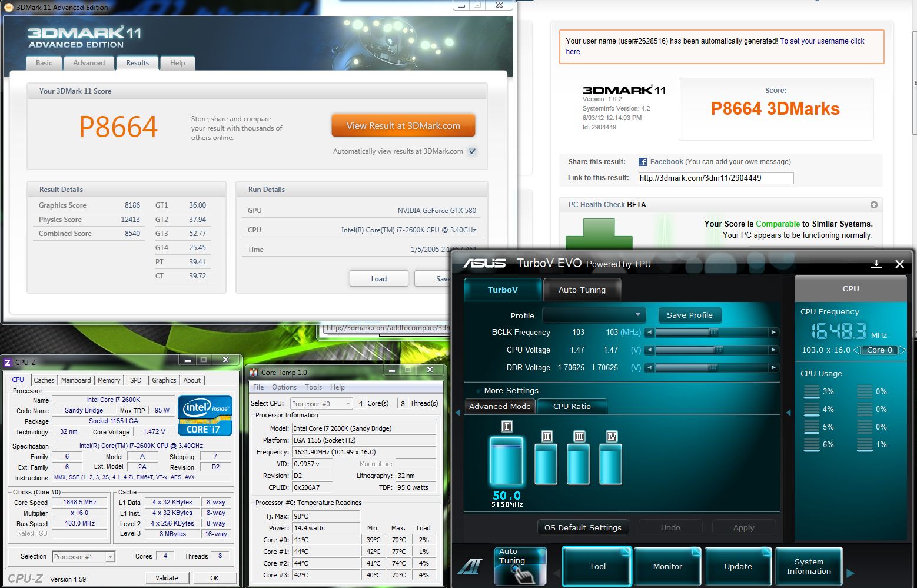
Task: Click right scroll arrow of AI Suite bar
Action: pos(850,573)
